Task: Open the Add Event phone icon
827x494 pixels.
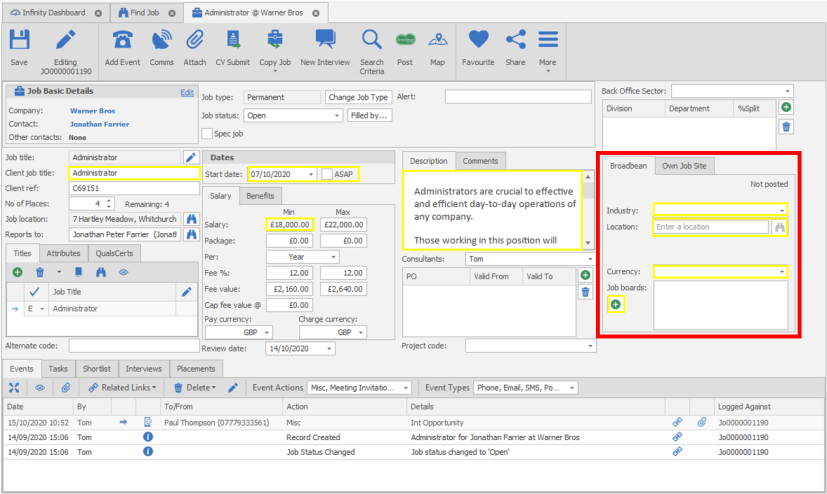Action: 122,40
